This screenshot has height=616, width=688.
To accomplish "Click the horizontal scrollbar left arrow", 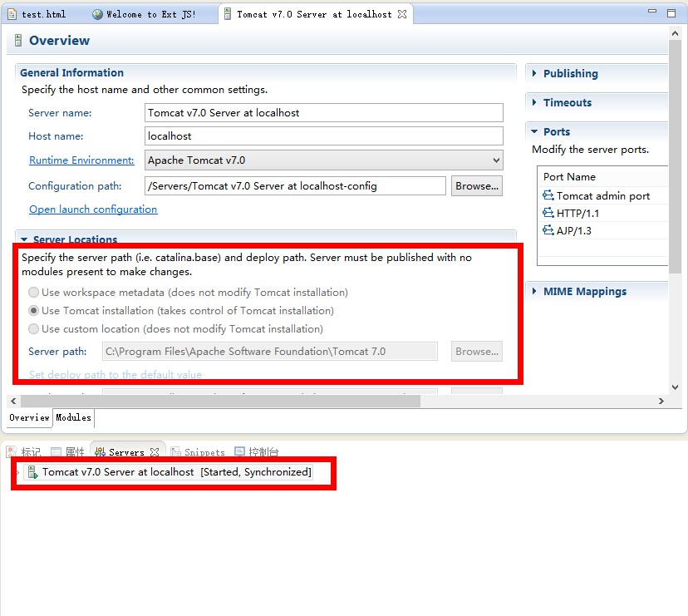I will [13, 401].
